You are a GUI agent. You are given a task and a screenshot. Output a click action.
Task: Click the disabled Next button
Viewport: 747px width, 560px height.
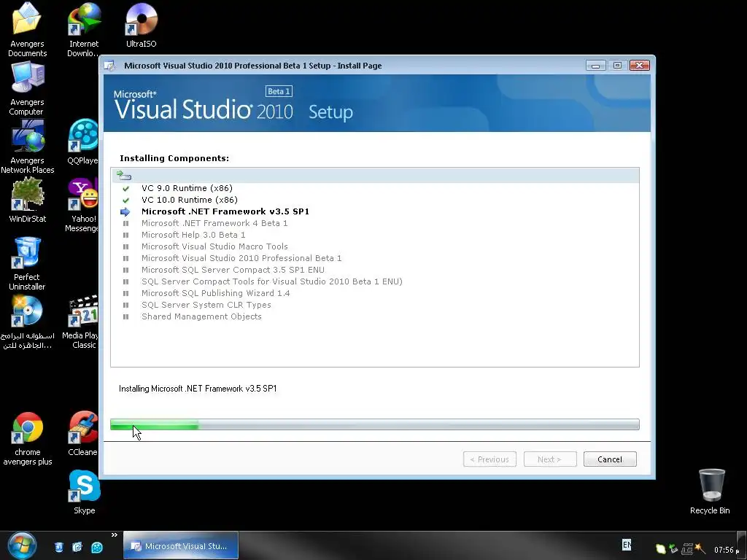click(x=550, y=459)
